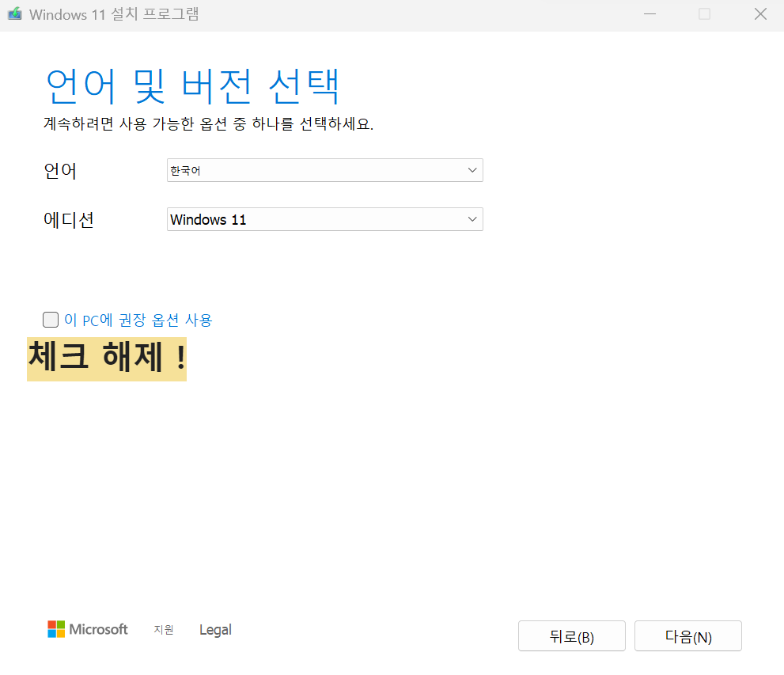Click the '에디션' field label
Image resolution: width=784 pixels, height=675 pixels.
69,220
